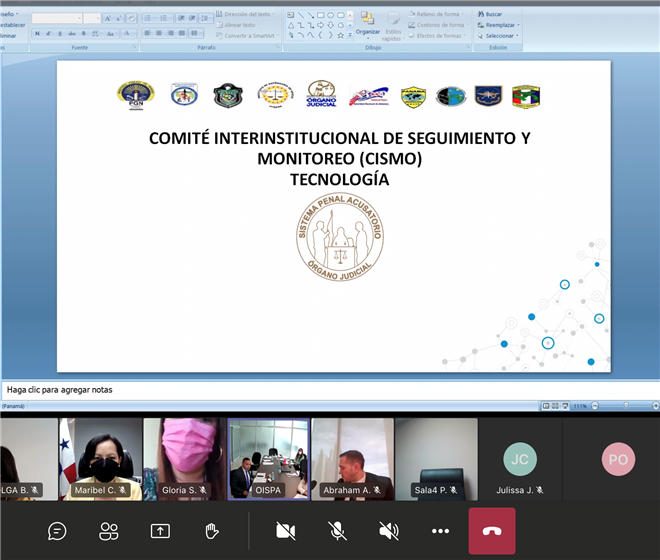Open Alinear texto menu
The image size is (660, 560).
(x=239, y=25)
